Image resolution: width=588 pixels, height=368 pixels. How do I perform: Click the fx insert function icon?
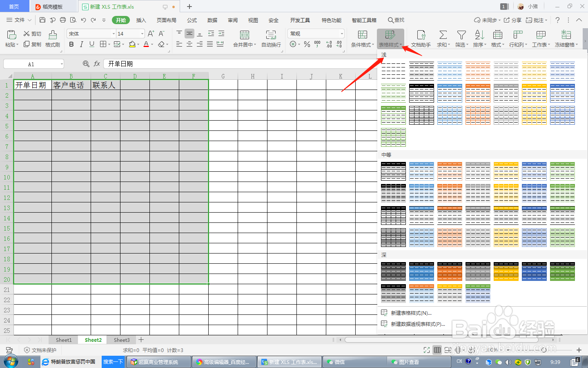(97, 64)
